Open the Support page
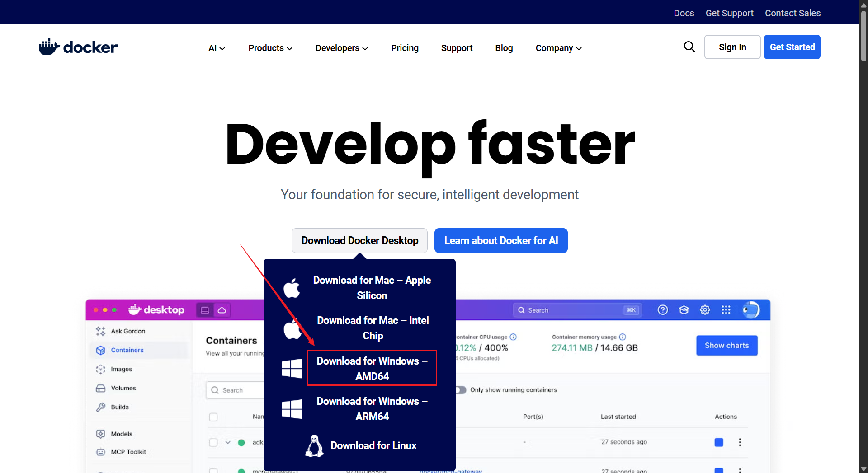 point(457,48)
